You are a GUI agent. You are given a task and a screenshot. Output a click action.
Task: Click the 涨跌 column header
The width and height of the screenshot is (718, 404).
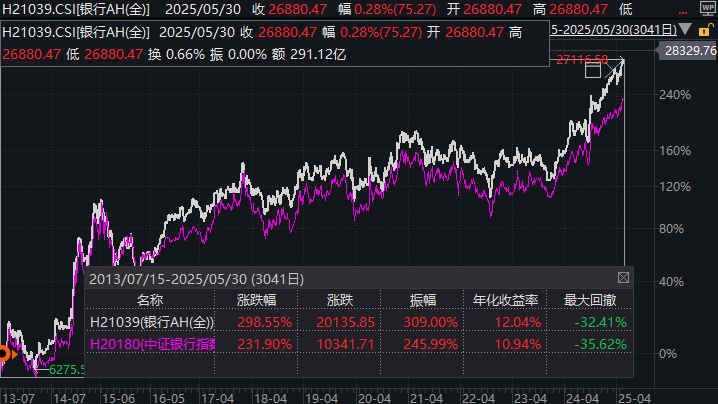341,299
